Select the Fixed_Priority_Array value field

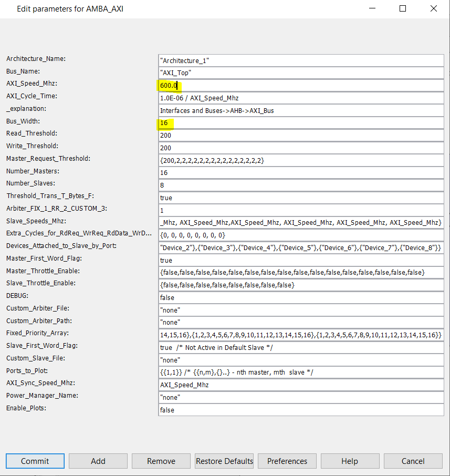click(301, 335)
